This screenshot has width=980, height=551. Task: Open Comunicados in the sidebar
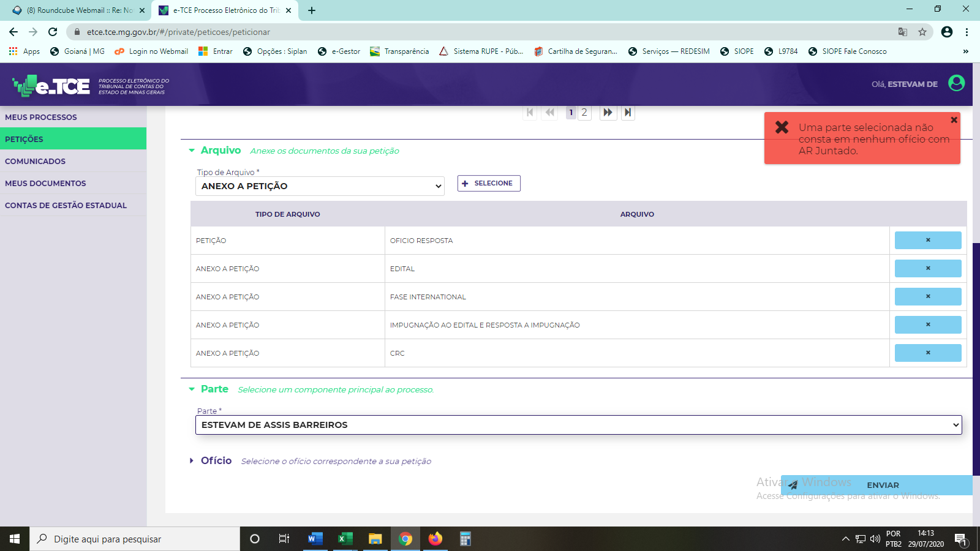coord(35,161)
